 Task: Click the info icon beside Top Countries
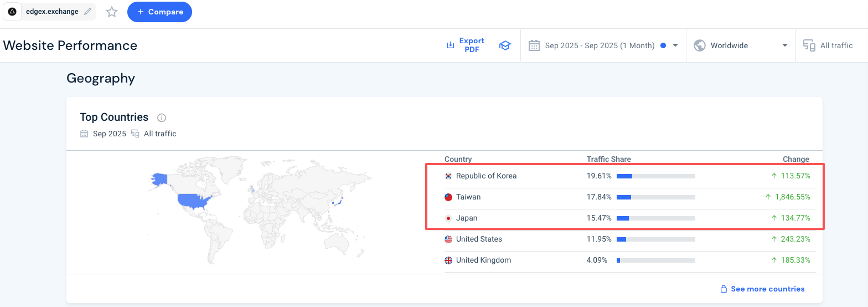pos(162,117)
